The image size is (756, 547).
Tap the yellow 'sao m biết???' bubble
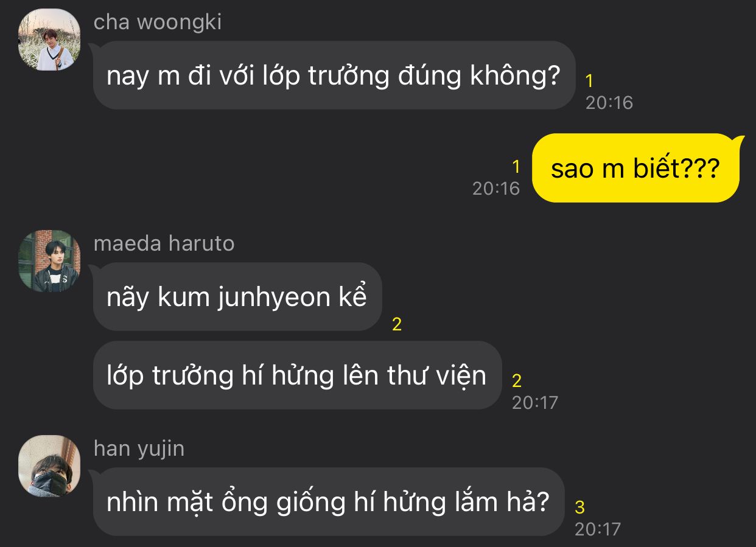point(635,168)
